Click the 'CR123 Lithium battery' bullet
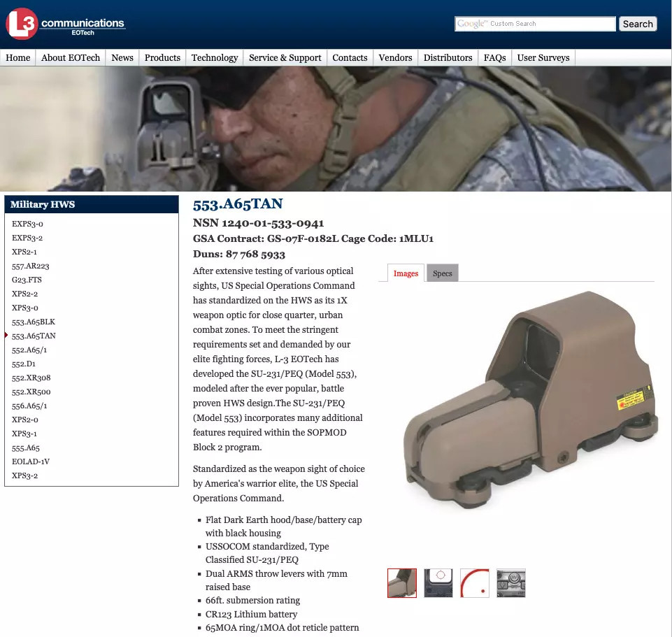 point(251,615)
